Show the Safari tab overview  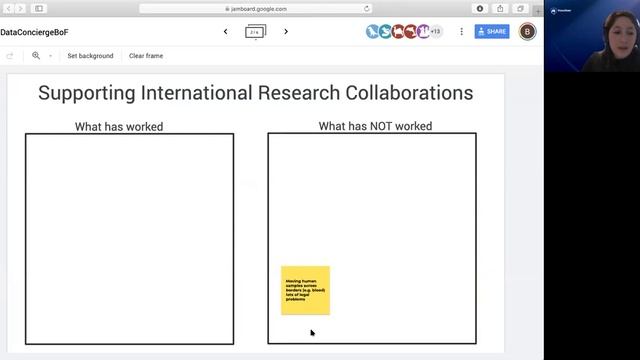tap(520, 9)
